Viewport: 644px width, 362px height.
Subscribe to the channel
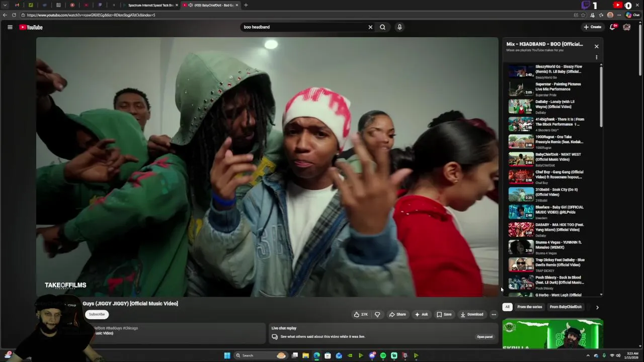97,315
